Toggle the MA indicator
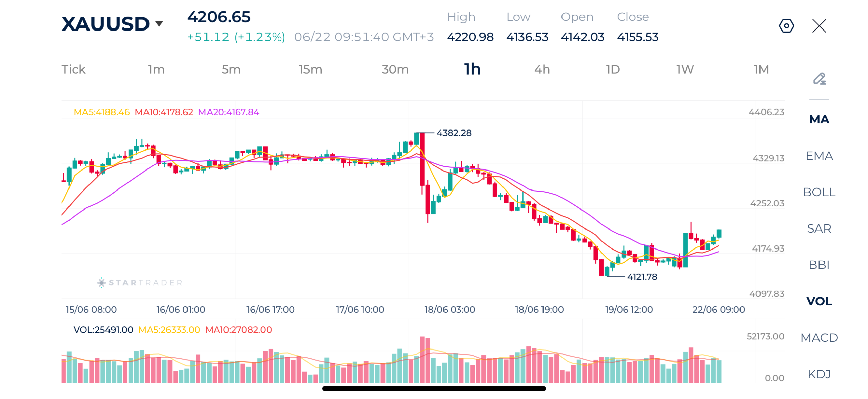 818,119
